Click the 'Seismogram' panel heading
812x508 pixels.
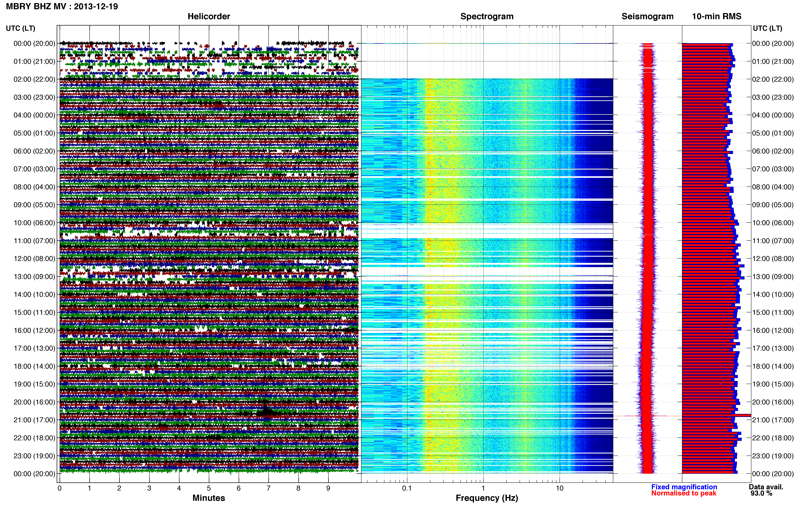[x=648, y=16]
